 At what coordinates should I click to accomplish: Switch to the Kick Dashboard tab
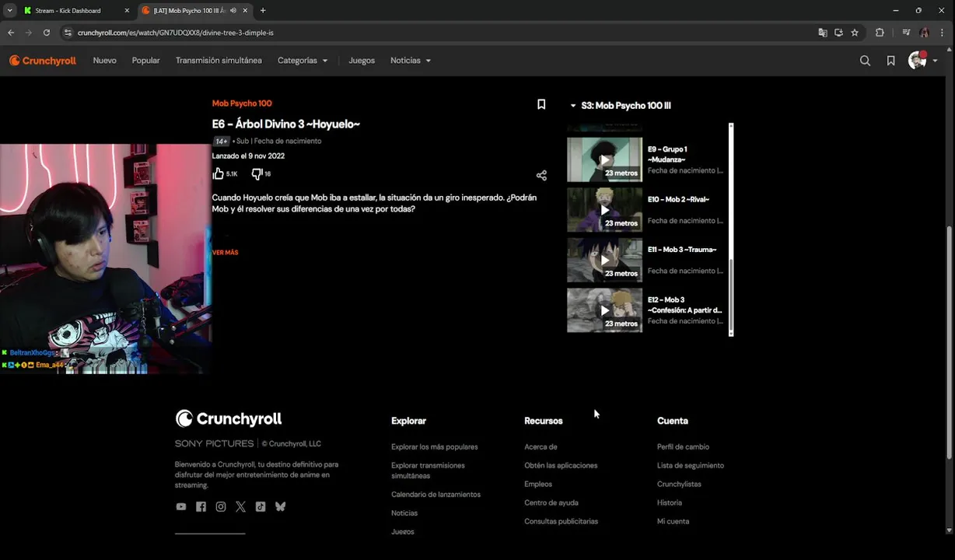click(77, 11)
